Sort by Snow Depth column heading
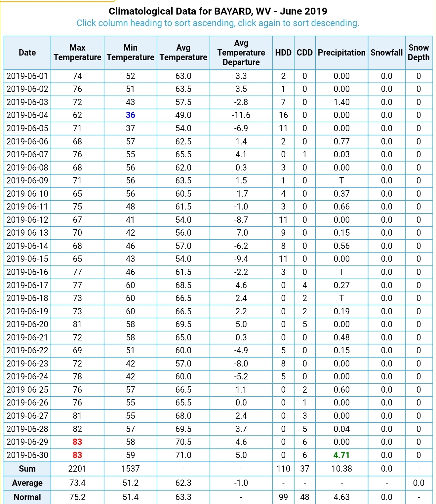436x504 pixels. (418, 53)
